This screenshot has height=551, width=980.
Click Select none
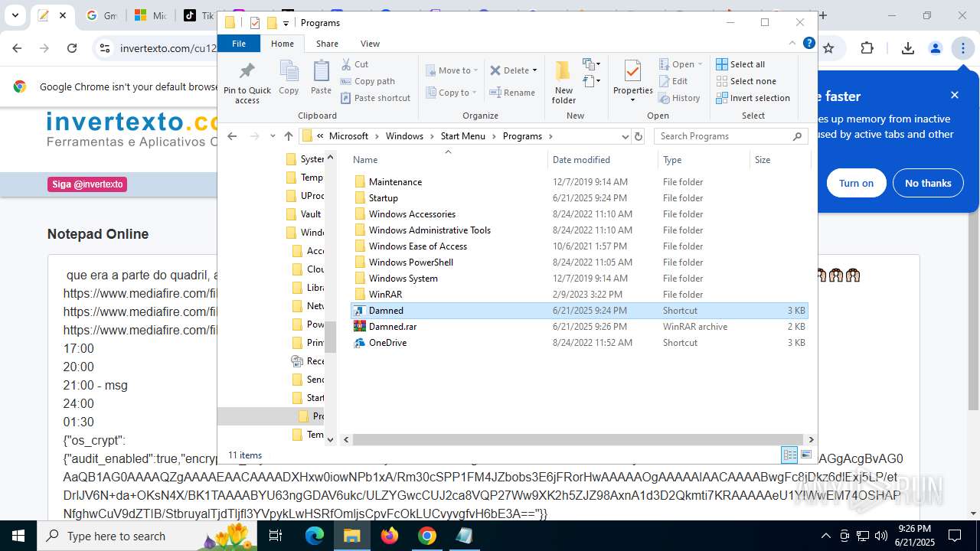(746, 81)
